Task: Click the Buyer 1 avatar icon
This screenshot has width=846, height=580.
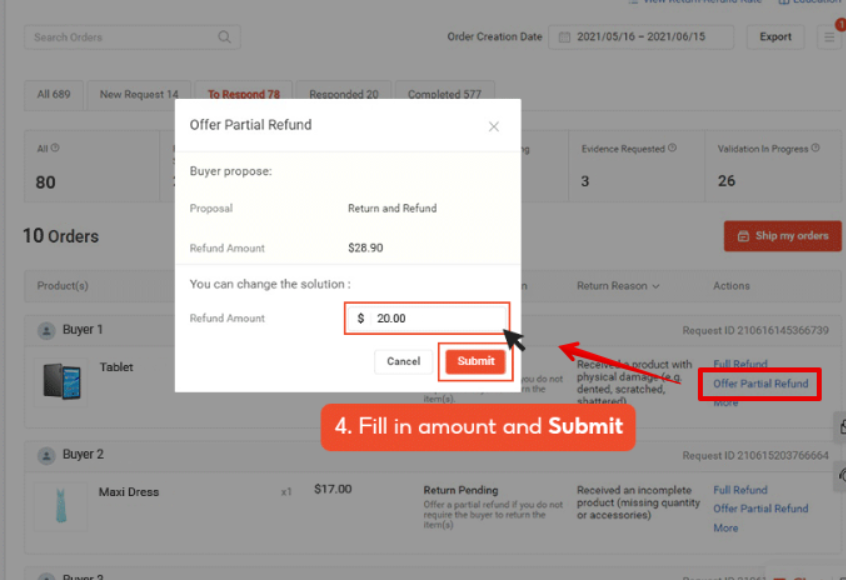Action: coord(46,330)
